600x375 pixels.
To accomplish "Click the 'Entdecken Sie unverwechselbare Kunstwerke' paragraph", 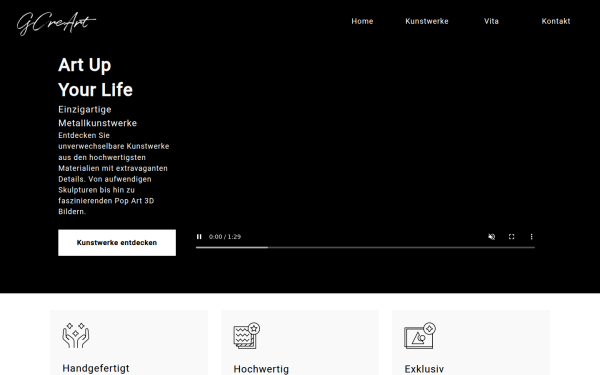I will click(113, 173).
